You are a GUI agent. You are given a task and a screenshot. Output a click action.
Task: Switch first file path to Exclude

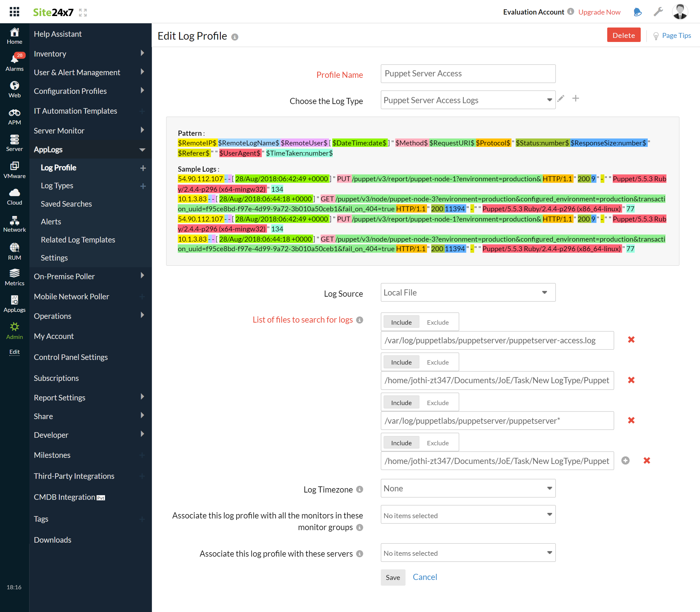click(x=438, y=322)
